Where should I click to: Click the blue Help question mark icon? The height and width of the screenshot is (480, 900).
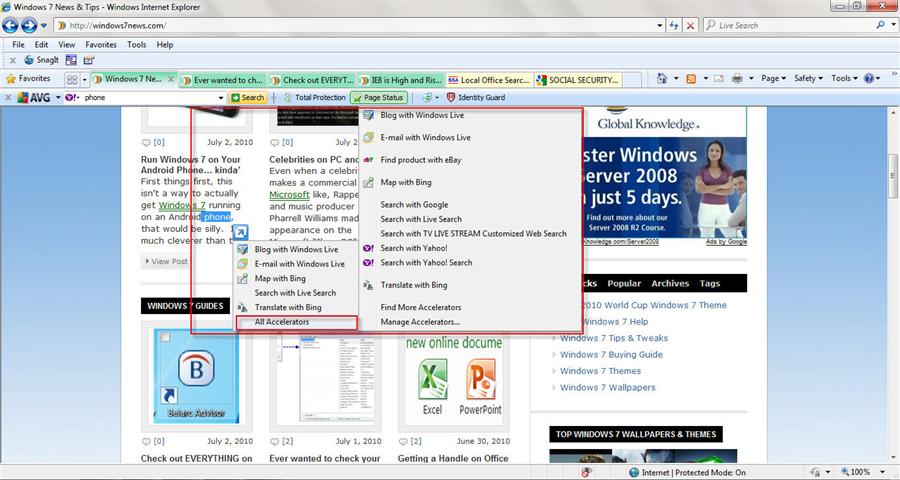coord(868,79)
